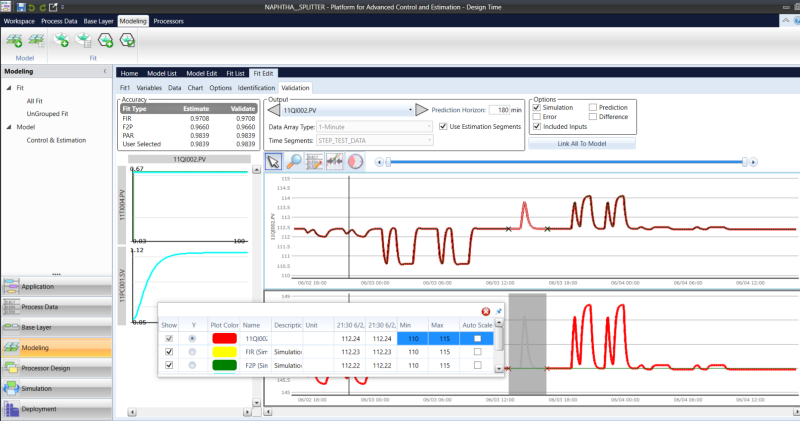The width and height of the screenshot is (800, 421).
Task: Click the Model List ribbon icon
Action: coord(36,40)
